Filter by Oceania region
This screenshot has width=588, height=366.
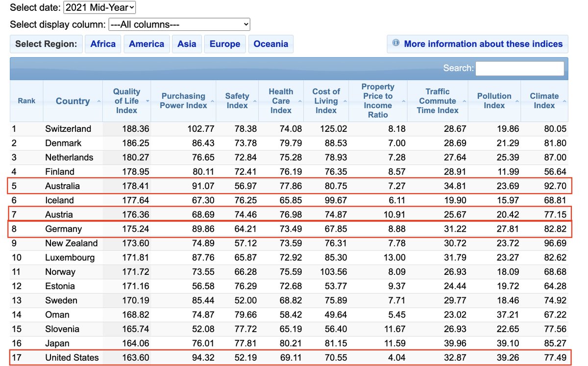(271, 44)
